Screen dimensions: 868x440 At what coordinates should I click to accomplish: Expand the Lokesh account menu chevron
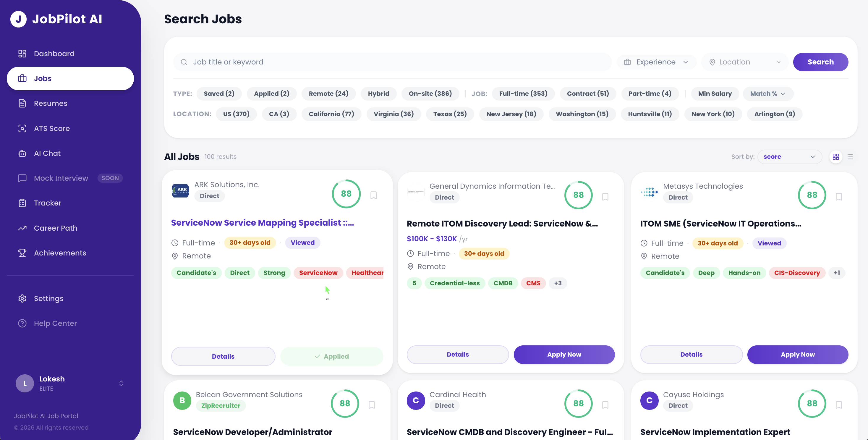click(x=121, y=384)
